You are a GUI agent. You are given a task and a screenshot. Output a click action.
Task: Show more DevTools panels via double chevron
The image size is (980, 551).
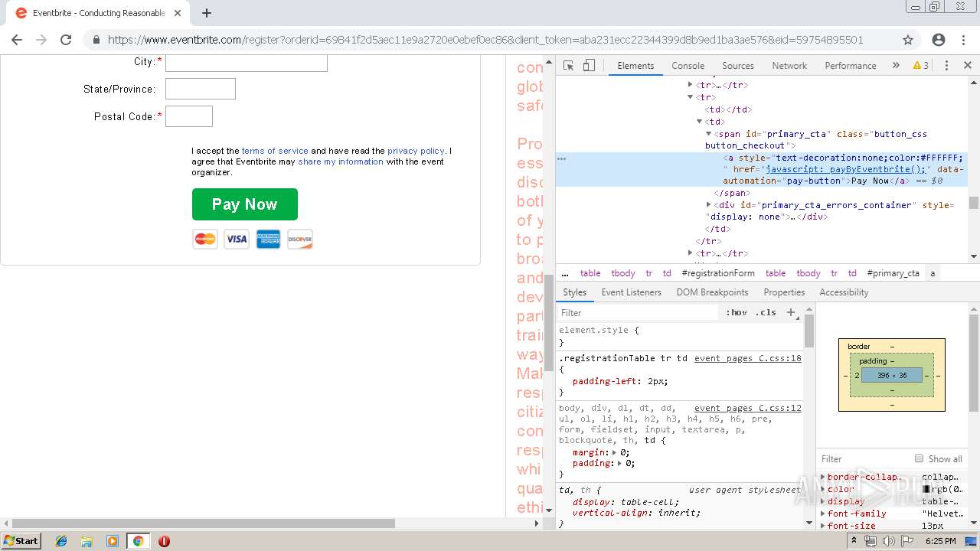click(896, 66)
